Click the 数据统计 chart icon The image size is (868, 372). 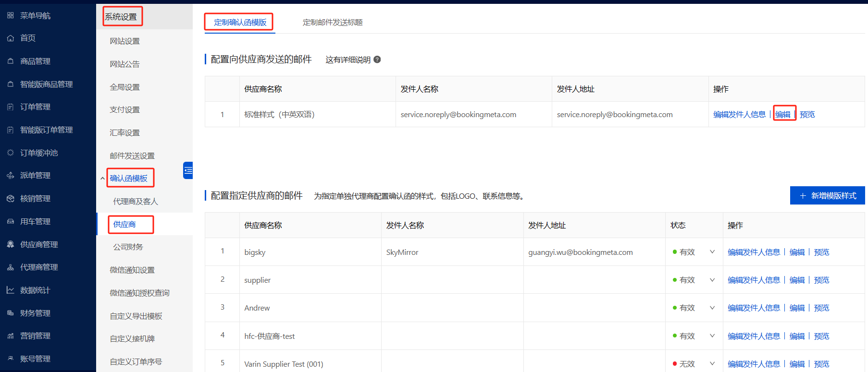[11, 290]
